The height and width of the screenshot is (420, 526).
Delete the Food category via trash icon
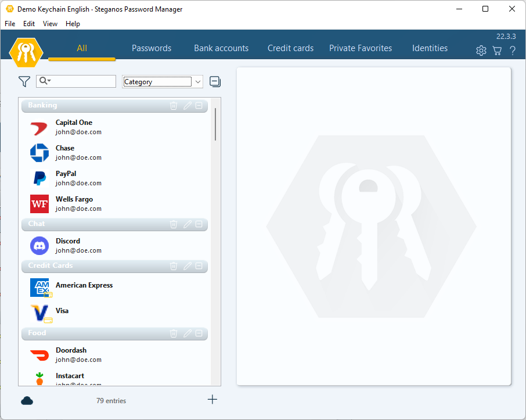click(174, 333)
